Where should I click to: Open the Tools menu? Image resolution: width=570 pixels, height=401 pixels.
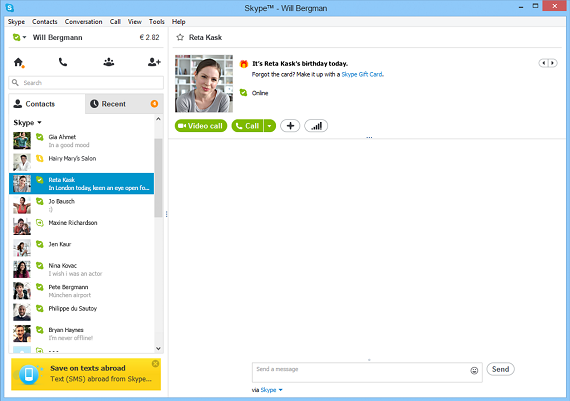157,22
